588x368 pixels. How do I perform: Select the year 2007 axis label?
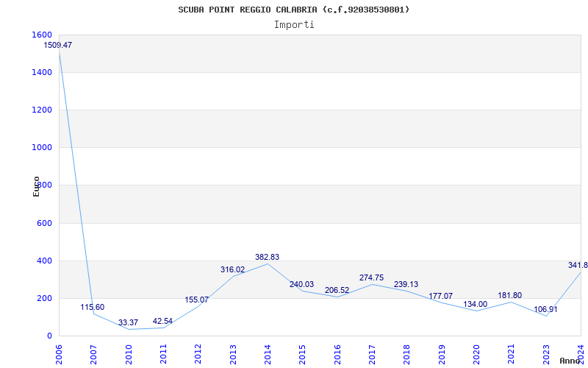(x=94, y=355)
